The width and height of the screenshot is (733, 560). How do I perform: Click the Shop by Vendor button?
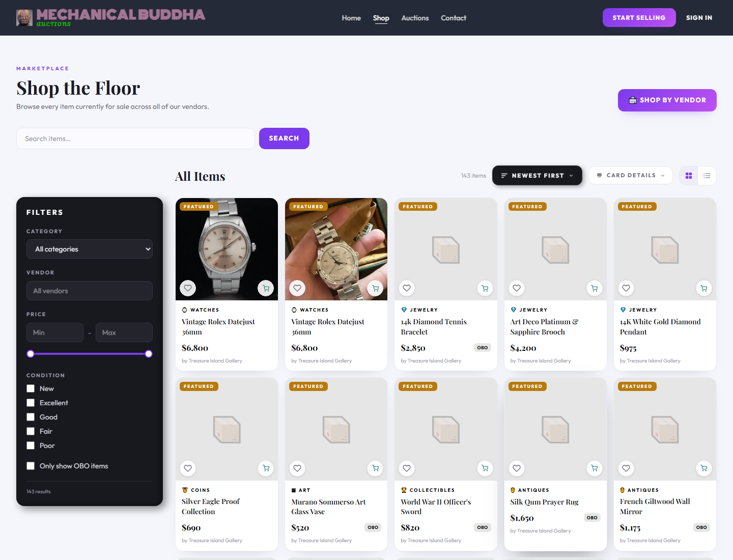tap(667, 100)
